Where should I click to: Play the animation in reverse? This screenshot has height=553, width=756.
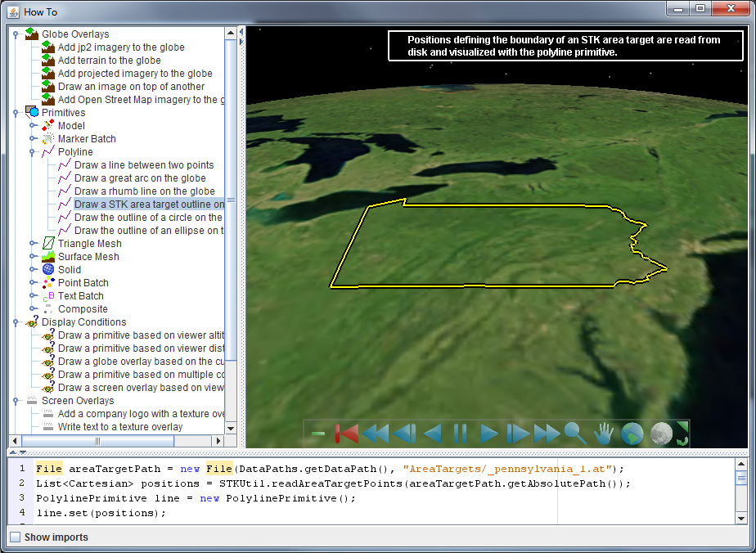pyautogui.click(x=433, y=434)
